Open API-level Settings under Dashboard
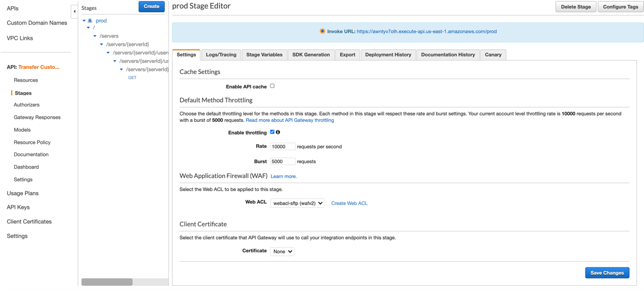The image size is (644, 291). click(x=23, y=180)
